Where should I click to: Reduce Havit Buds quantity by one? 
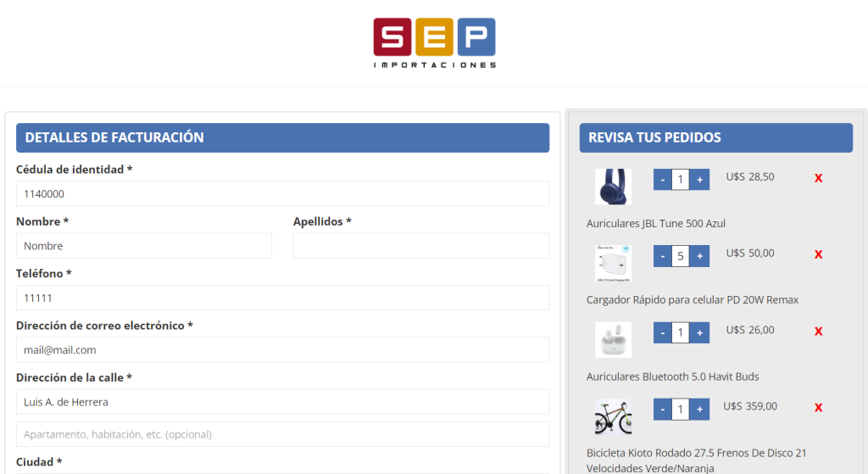point(663,333)
